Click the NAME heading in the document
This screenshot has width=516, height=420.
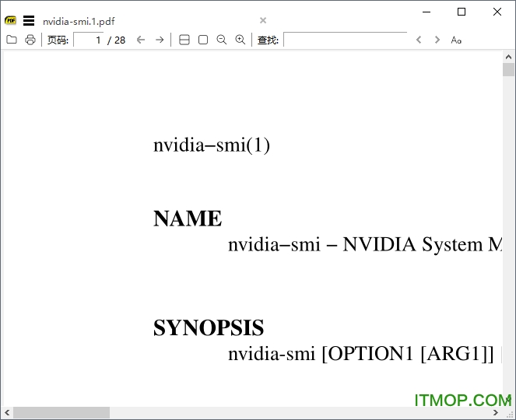coord(188,219)
